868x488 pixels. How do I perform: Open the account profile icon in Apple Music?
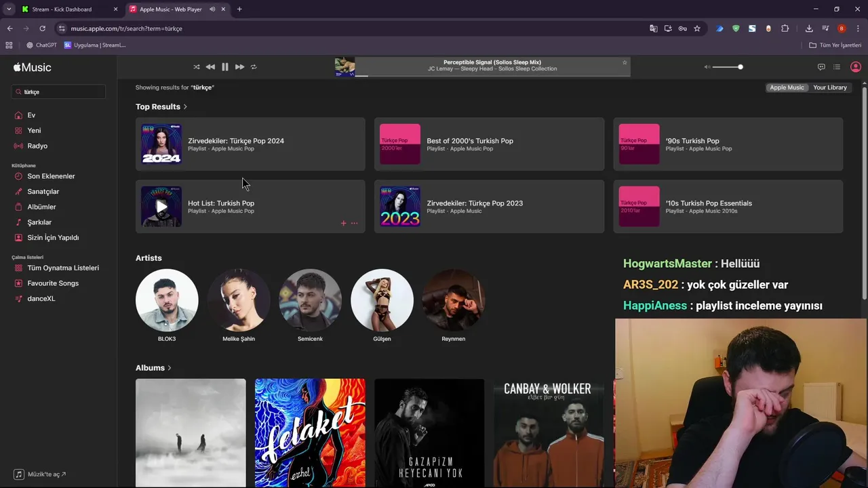[x=856, y=67]
